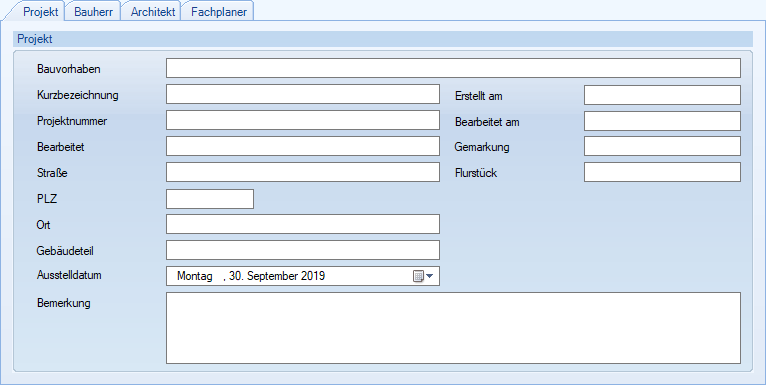
Task: Click the Montag weekday in Ausstelldatum
Action: [194, 276]
